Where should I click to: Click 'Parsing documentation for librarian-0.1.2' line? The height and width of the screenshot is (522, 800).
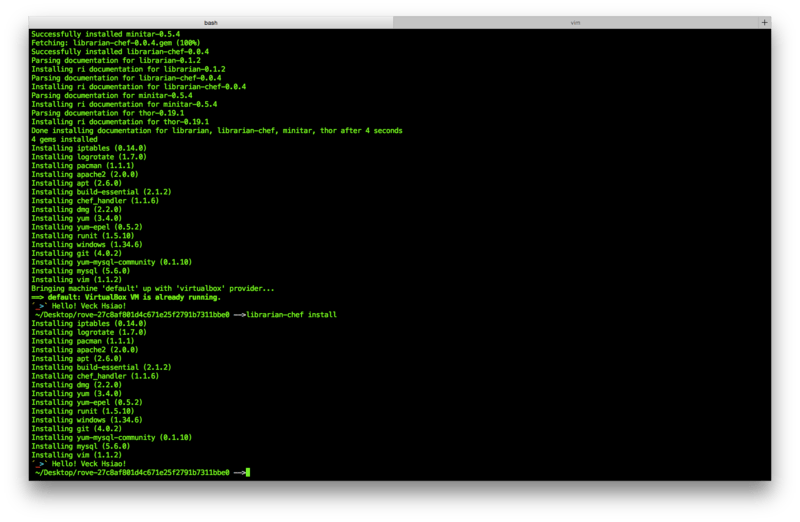[116, 60]
